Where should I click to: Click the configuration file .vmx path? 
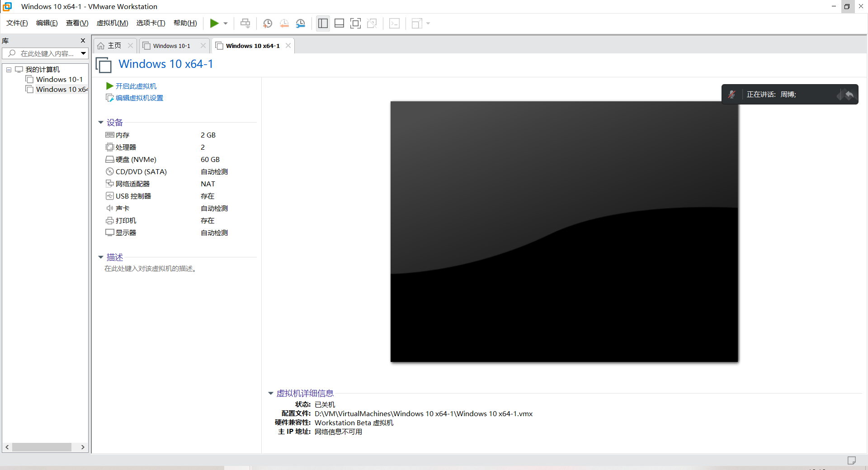424,413
